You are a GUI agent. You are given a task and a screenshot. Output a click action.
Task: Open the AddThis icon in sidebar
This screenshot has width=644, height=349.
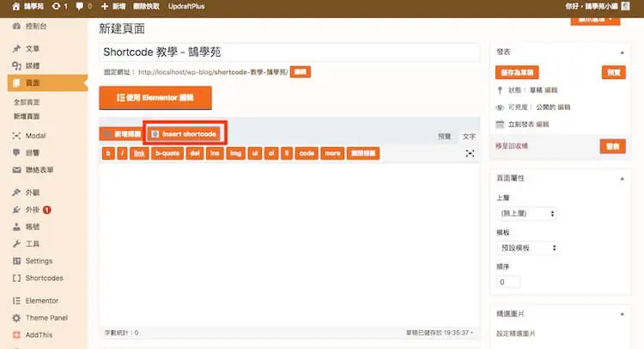coord(16,335)
